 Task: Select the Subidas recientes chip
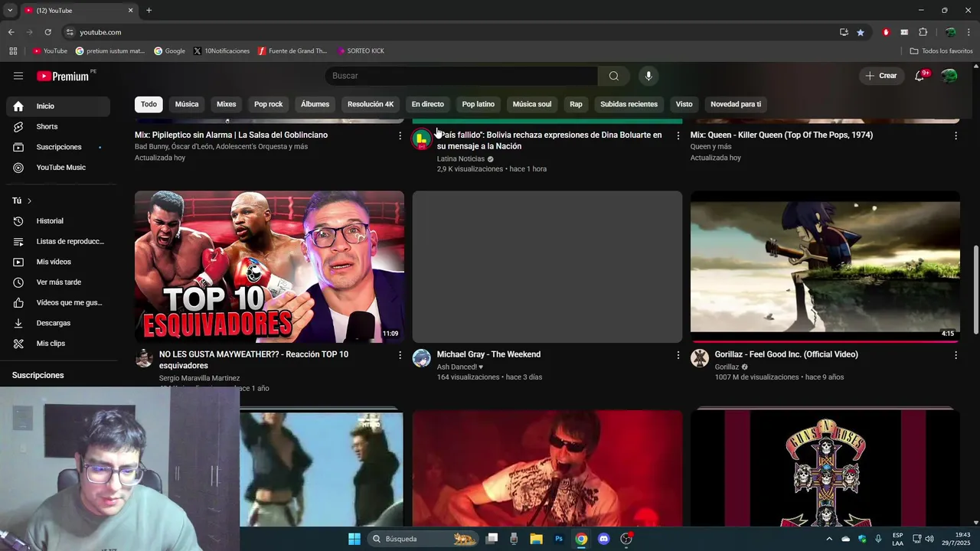tap(629, 104)
